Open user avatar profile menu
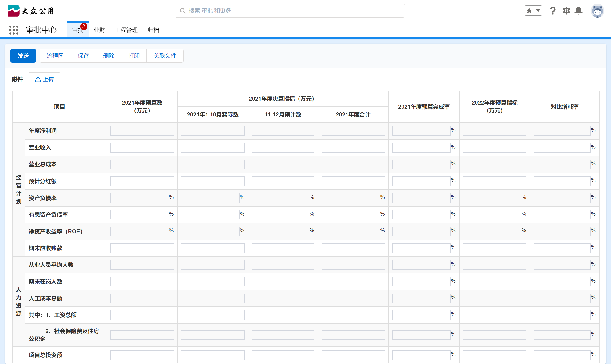Screen dimensions: 611x364 coord(597,11)
